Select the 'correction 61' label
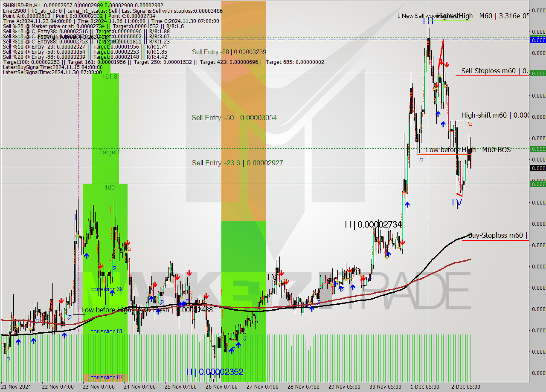The image size is (546, 392). pos(106,331)
